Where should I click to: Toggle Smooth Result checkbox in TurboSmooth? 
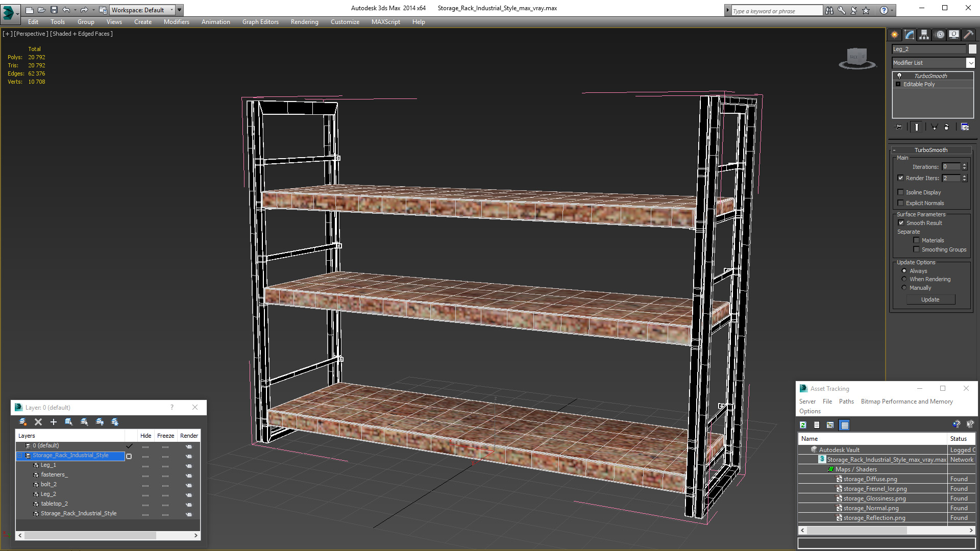901,222
